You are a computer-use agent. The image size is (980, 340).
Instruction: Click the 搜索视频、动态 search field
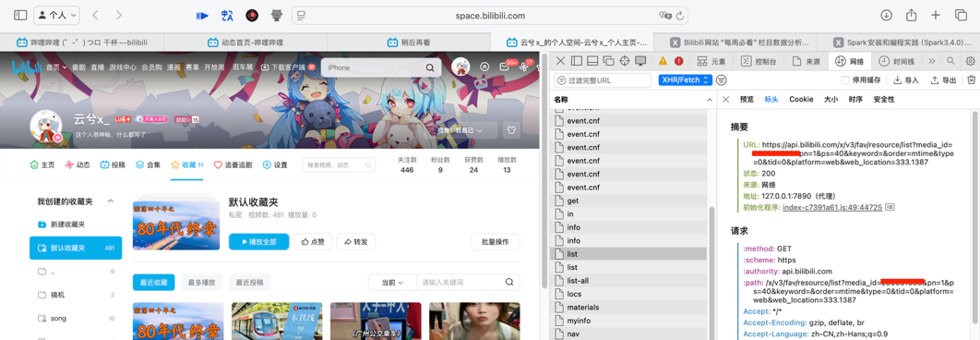(x=339, y=164)
